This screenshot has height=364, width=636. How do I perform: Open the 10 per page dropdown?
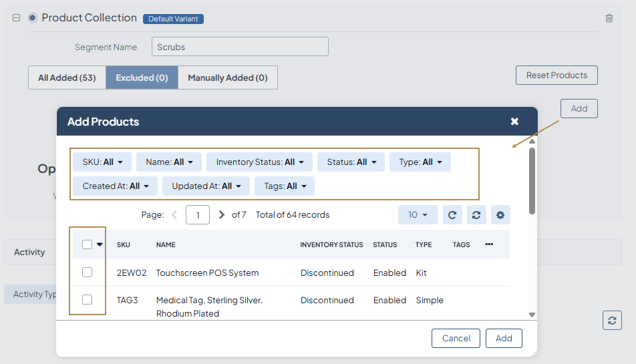pyautogui.click(x=418, y=215)
